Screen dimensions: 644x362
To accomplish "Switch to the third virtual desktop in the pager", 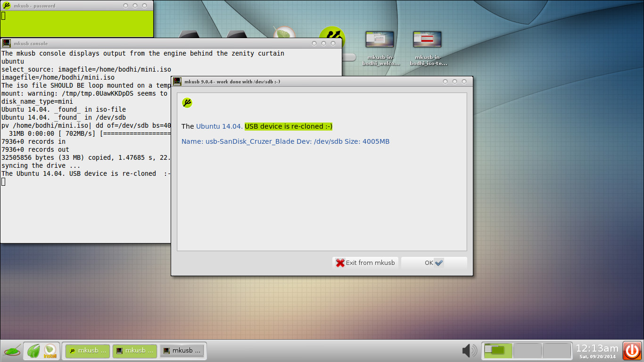I will tap(557, 351).
